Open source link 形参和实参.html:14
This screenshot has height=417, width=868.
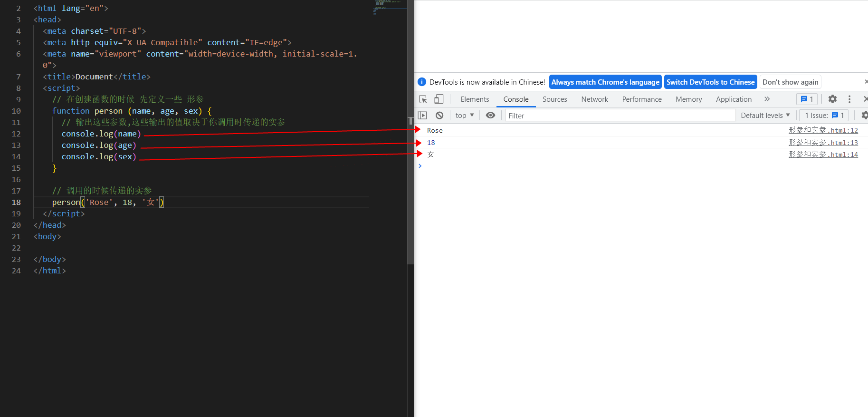823,154
